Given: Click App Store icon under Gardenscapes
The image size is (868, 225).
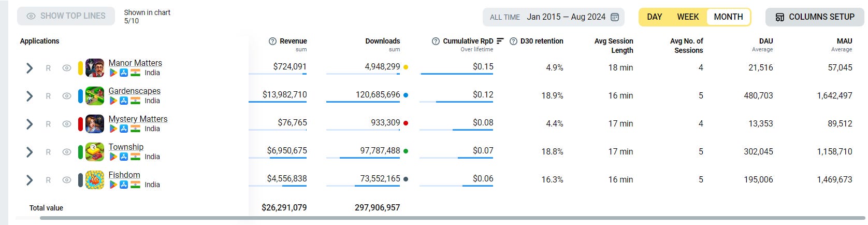Looking at the screenshot, I should pos(124,101).
